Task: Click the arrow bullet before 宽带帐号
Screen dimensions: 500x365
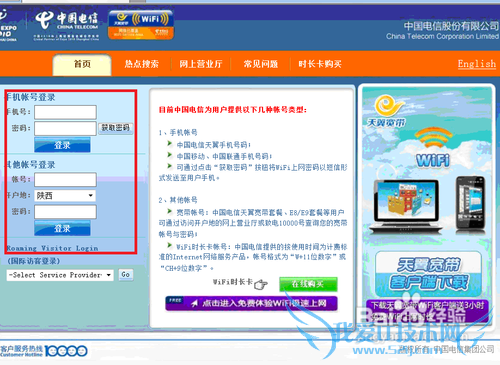Action: coord(170,211)
